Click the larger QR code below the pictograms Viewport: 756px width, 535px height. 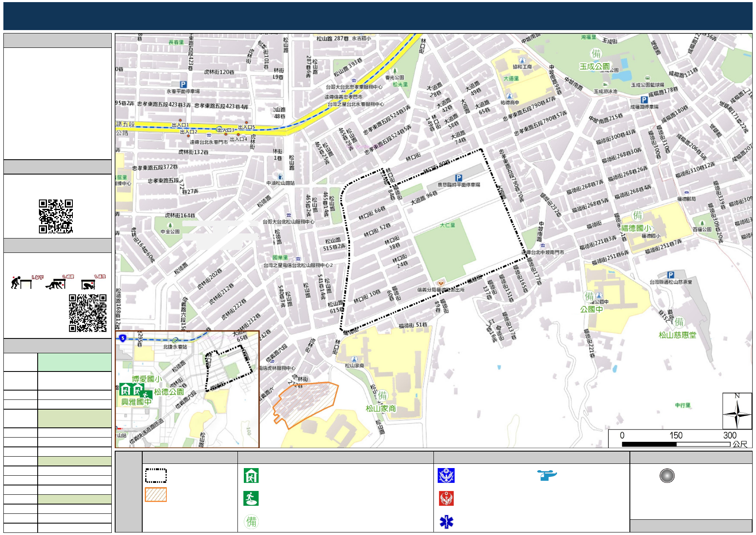(88, 313)
